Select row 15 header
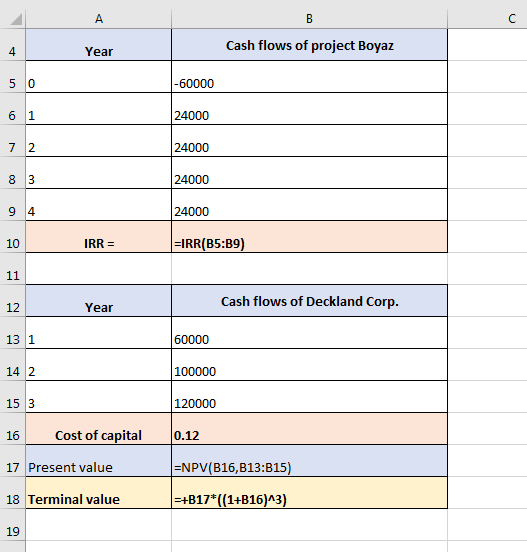Image resolution: width=527 pixels, height=552 pixels. tap(13, 397)
